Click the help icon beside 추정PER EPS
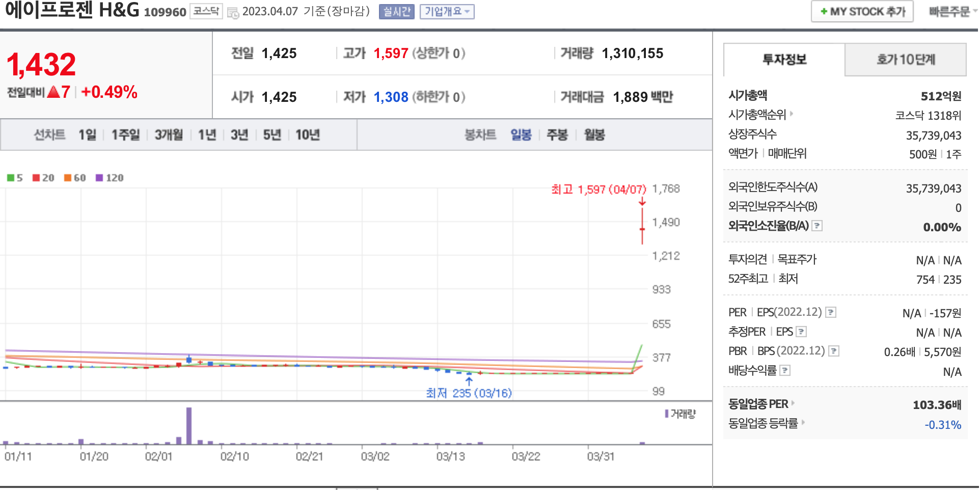The image size is (980, 490). pyautogui.click(x=801, y=332)
